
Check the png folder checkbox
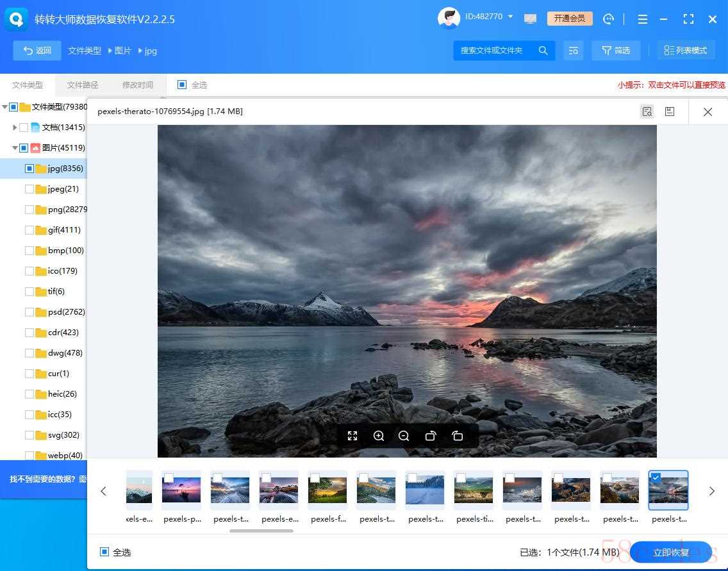[x=29, y=210]
